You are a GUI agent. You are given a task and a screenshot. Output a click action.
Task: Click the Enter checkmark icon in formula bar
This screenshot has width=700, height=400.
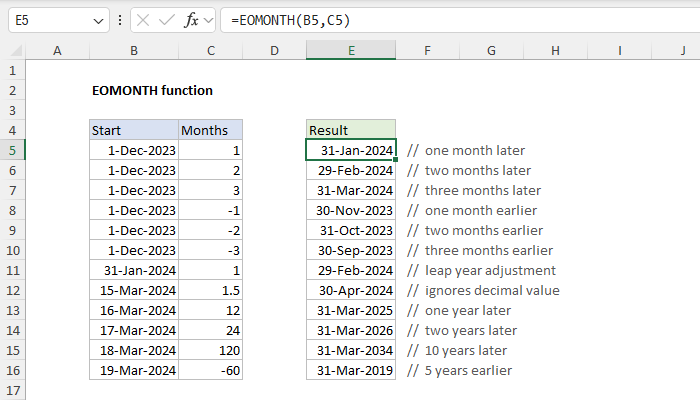click(167, 20)
